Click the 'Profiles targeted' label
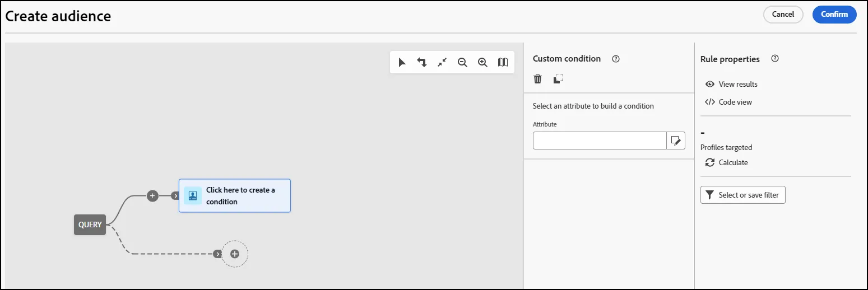This screenshot has width=868, height=290. [x=726, y=148]
